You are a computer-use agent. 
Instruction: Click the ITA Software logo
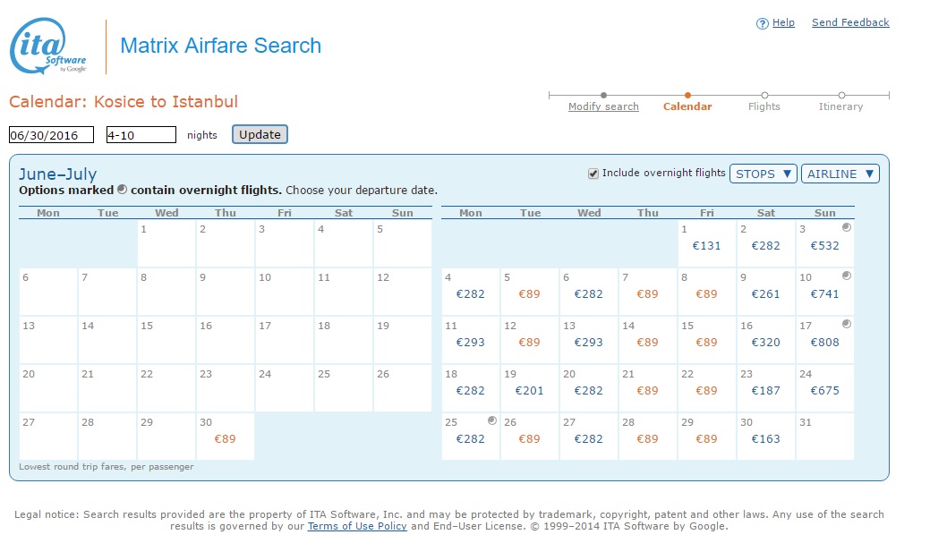click(48, 46)
